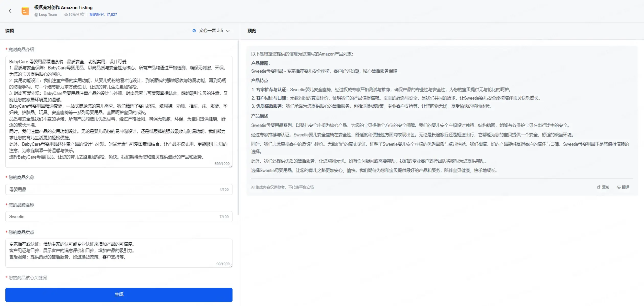The height and width of the screenshot is (306, 644).
Task: Open 我的积分: 17,927 link
Action: click(x=103, y=15)
